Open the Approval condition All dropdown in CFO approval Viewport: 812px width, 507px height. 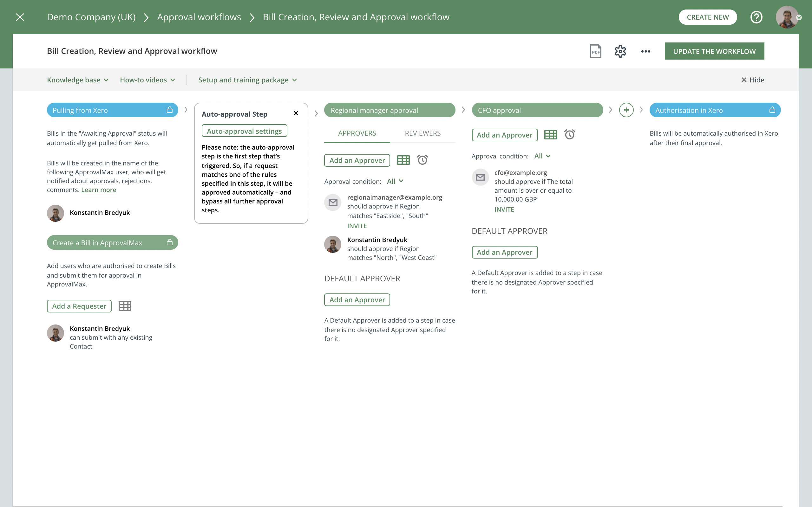pyautogui.click(x=542, y=156)
